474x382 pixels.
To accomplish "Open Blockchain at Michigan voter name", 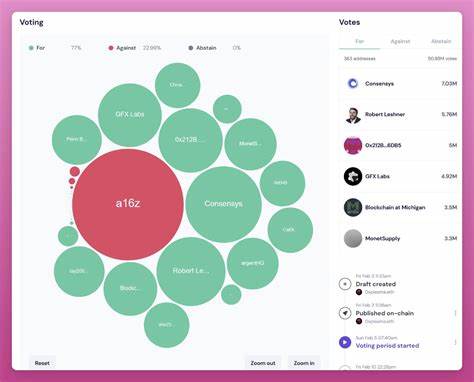I will (x=395, y=207).
